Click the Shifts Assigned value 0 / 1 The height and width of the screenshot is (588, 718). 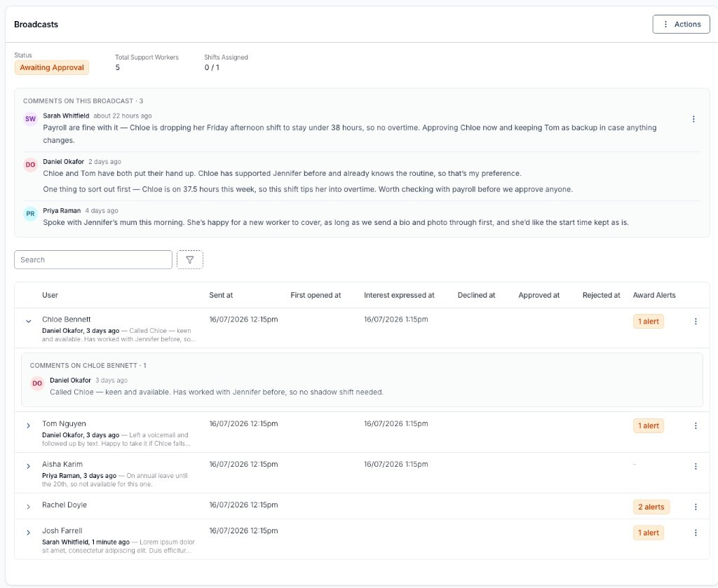tap(212, 67)
